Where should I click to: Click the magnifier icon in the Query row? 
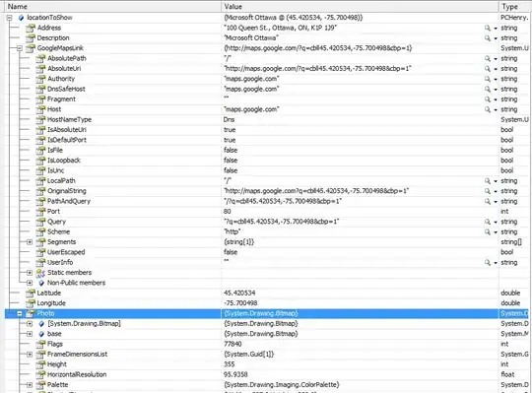coord(488,222)
